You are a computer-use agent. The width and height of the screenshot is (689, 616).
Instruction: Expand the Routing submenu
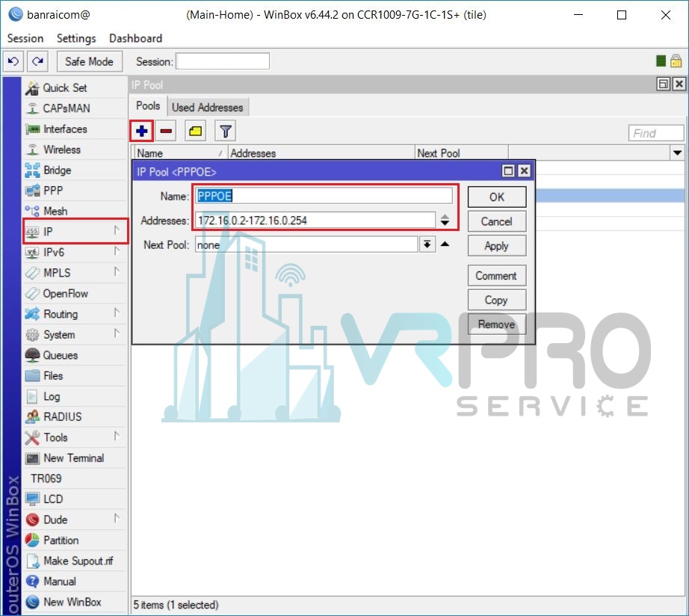click(x=117, y=312)
